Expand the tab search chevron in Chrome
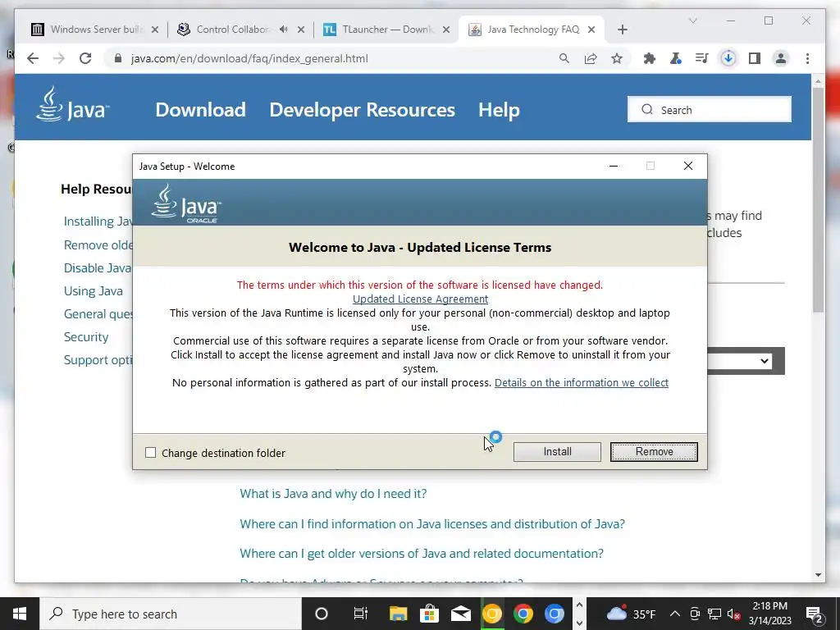This screenshot has width=840, height=630. (692, 21)
